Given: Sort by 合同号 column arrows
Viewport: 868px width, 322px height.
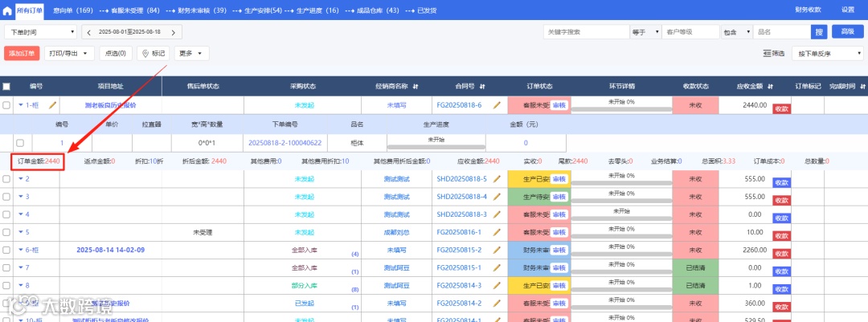Looking at the screenshot, I should point(482,86).
